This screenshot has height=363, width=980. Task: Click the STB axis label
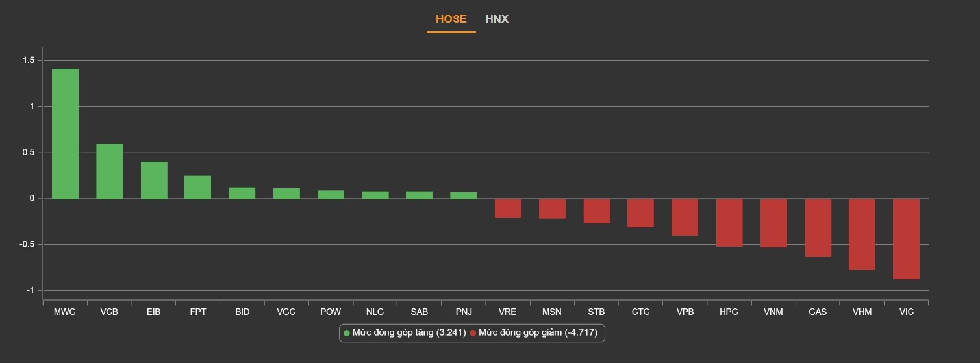pos(596,312)
